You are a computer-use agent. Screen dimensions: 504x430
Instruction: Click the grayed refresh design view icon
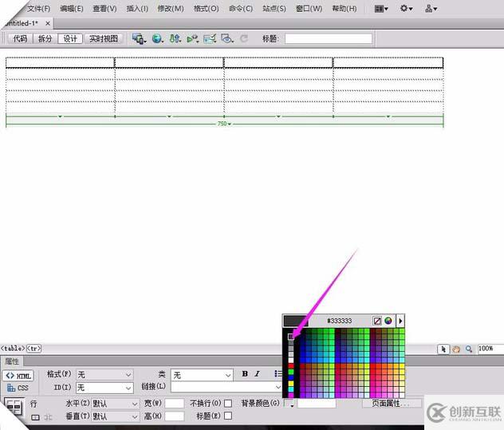click(244, 39)
